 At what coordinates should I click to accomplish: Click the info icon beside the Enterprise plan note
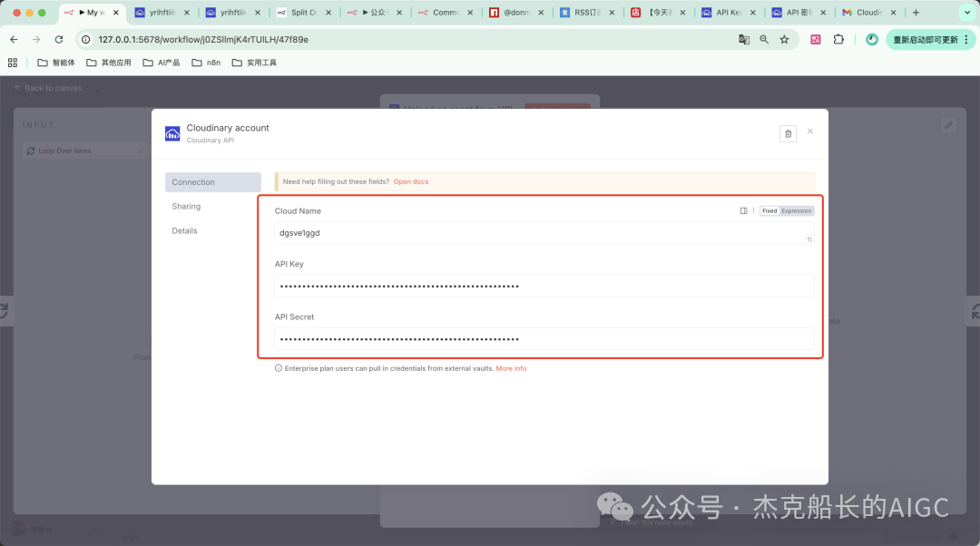tap(279, 368)
